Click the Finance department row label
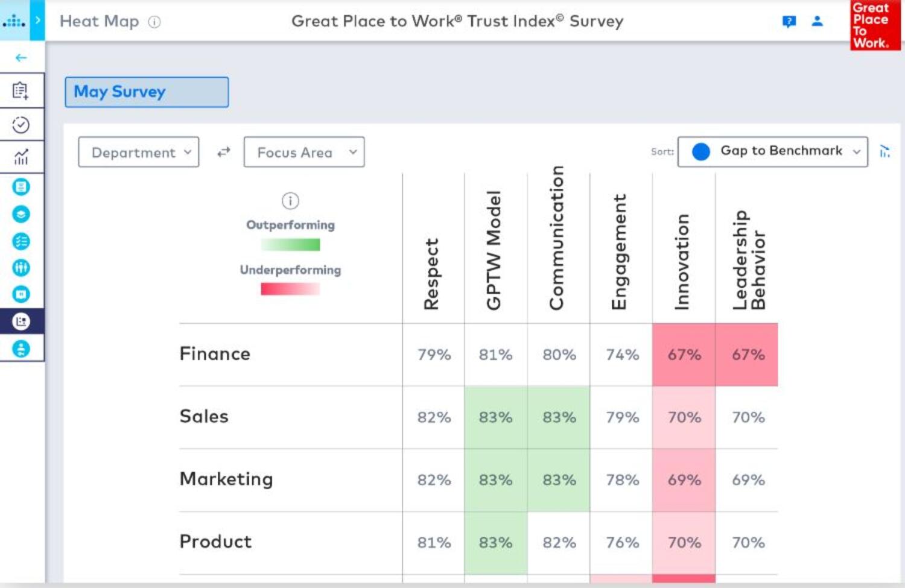This screenshot has height=588, width=905. coord(214,354)
